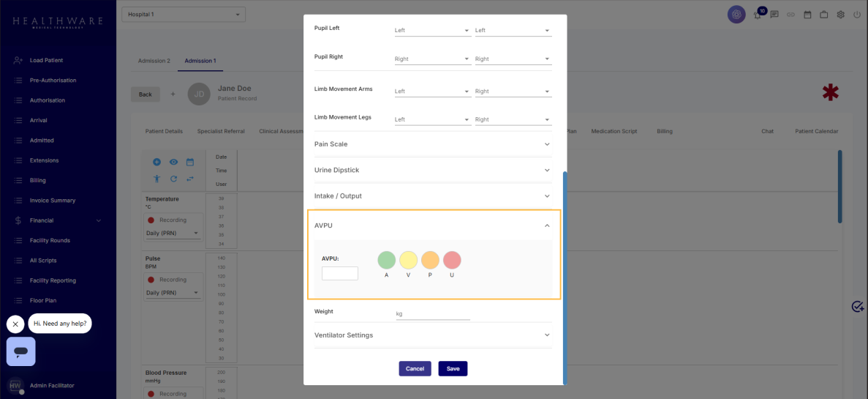This screenshot has width=868, height=399.
Task: Click the Save button
Action: click(453, 369)
